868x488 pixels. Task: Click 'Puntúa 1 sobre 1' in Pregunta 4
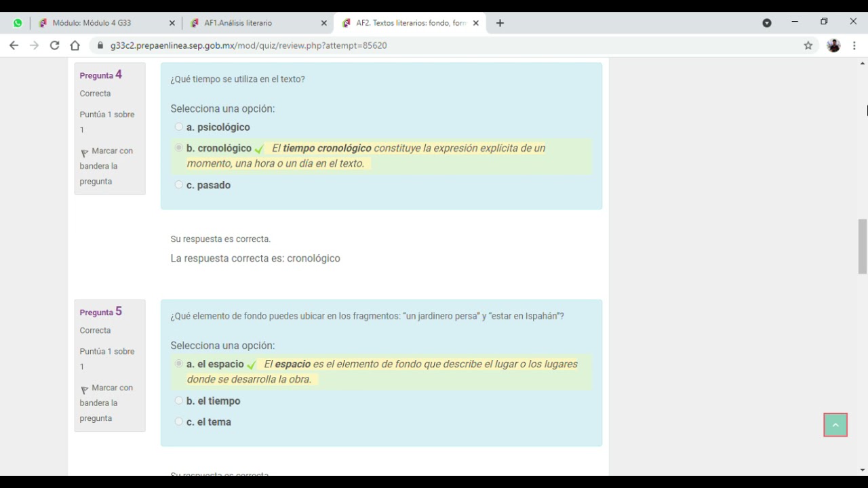107,122
